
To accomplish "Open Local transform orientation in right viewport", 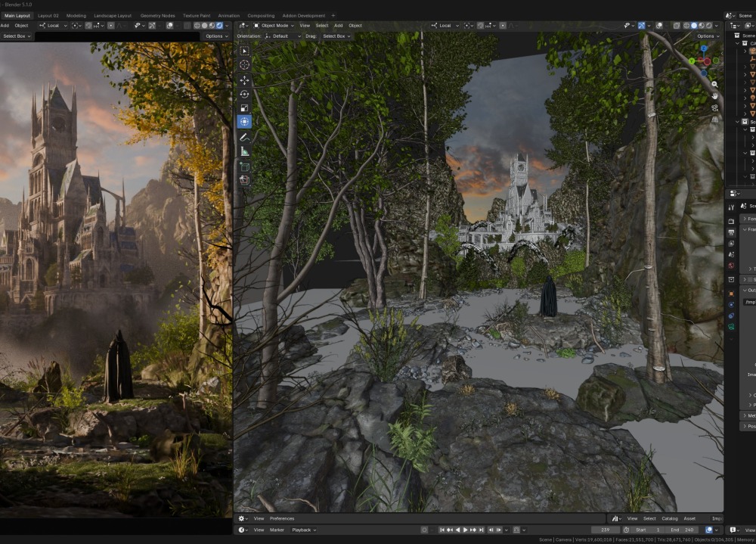I will point(445,26).
